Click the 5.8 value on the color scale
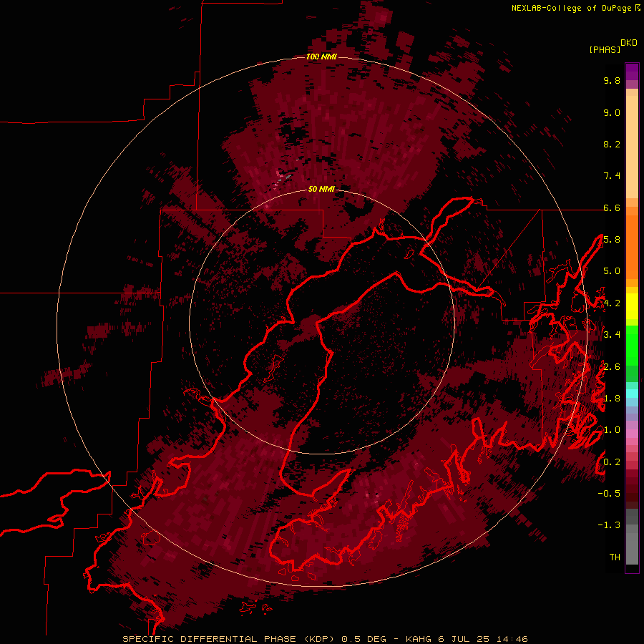Image resolution: width=644 pixels, height=644 pixels. (x=612, y=240)
